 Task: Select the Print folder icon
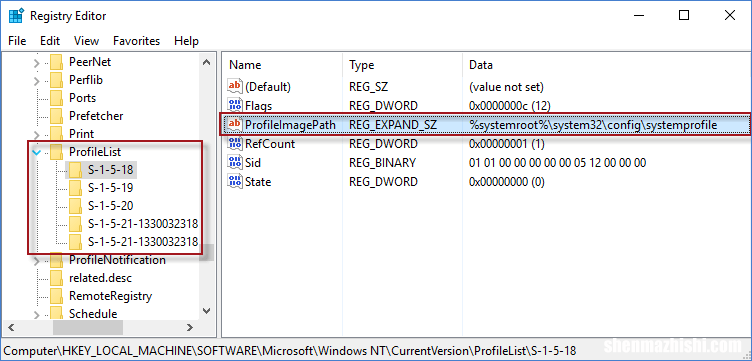[57, 134]
